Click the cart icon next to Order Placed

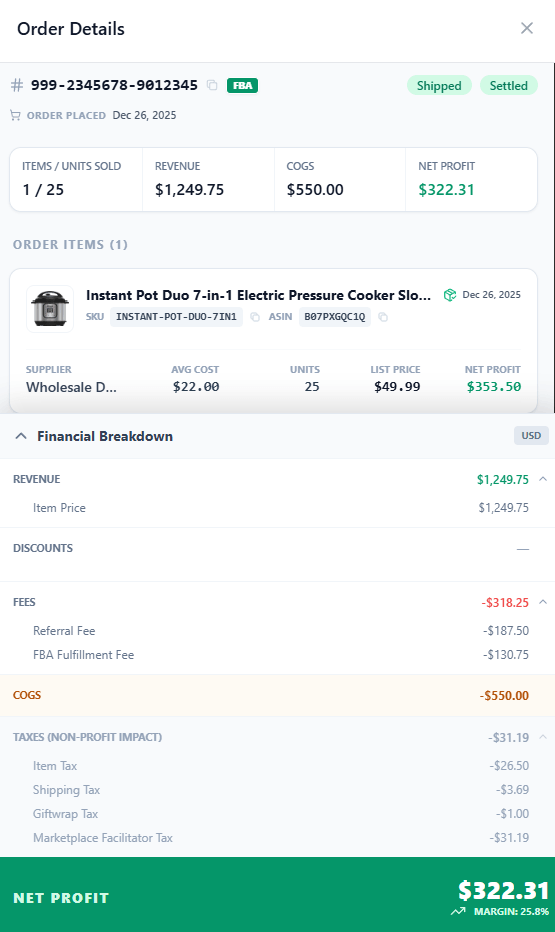coord(15,115)
